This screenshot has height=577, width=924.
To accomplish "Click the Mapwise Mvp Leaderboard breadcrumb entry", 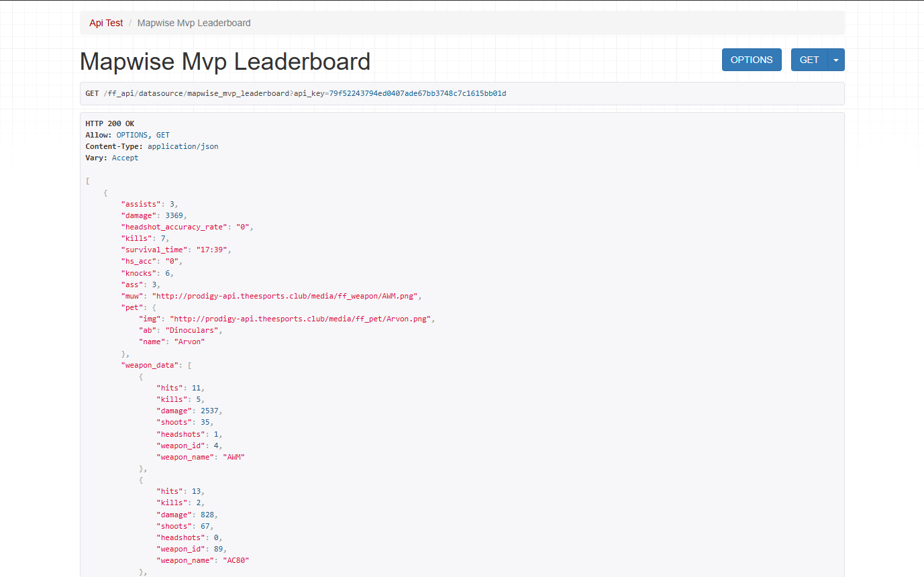I will pyautogui.click(x=193, y=22).
